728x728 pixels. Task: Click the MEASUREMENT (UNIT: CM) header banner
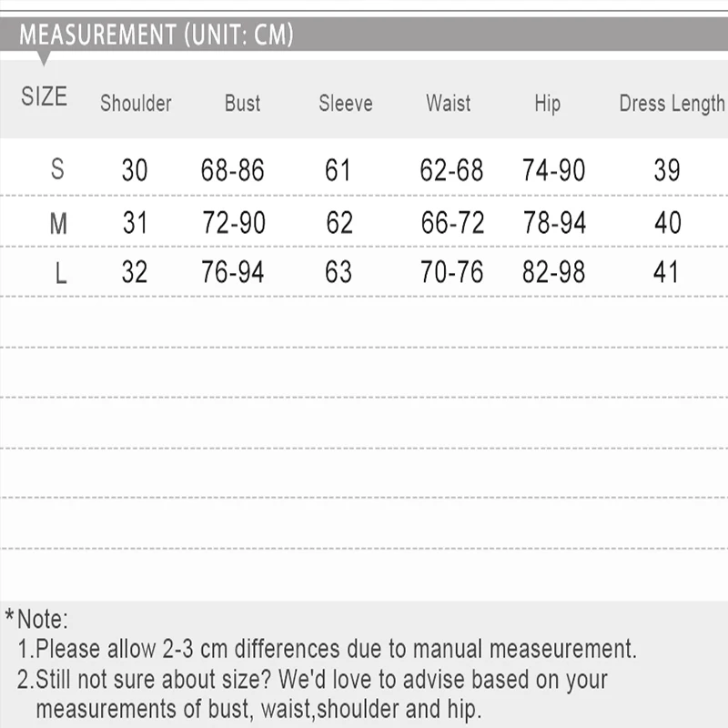[x=157, y=35]
